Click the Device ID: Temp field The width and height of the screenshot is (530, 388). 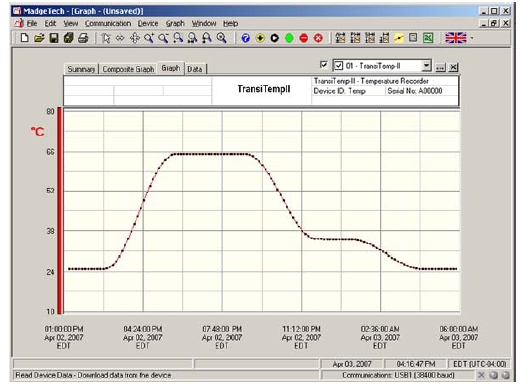pyautogui.click(x=339, y=91)
